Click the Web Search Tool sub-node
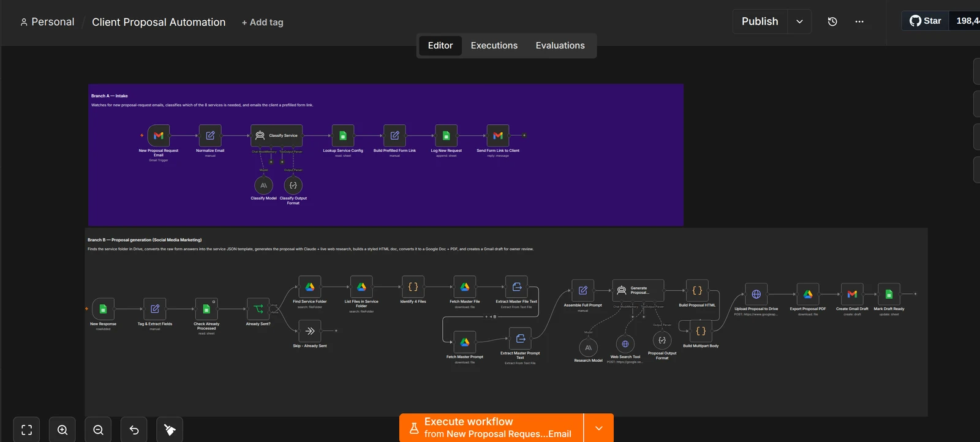The image size is (980, 442). 625,344
